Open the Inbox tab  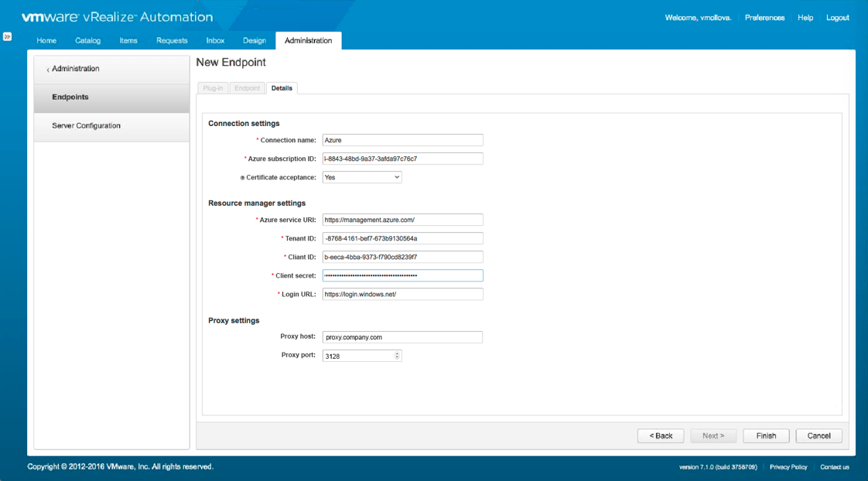[x=215, y=41]
